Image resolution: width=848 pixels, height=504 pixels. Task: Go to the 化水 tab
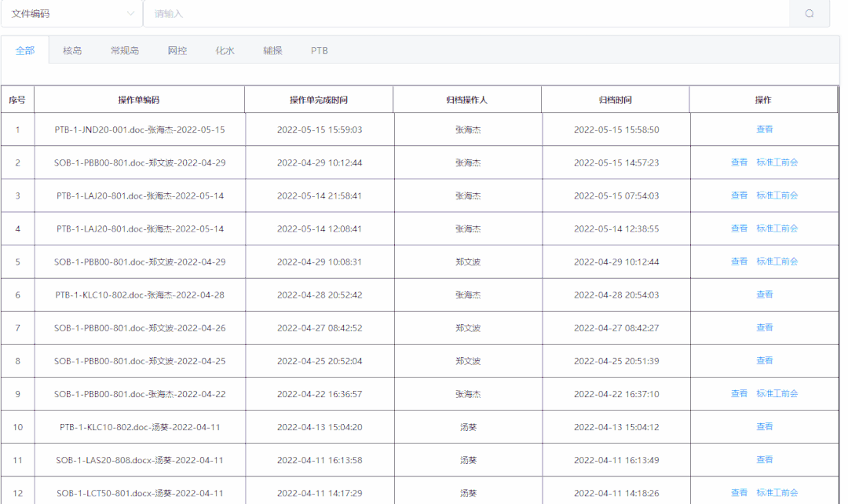point(225,50)
